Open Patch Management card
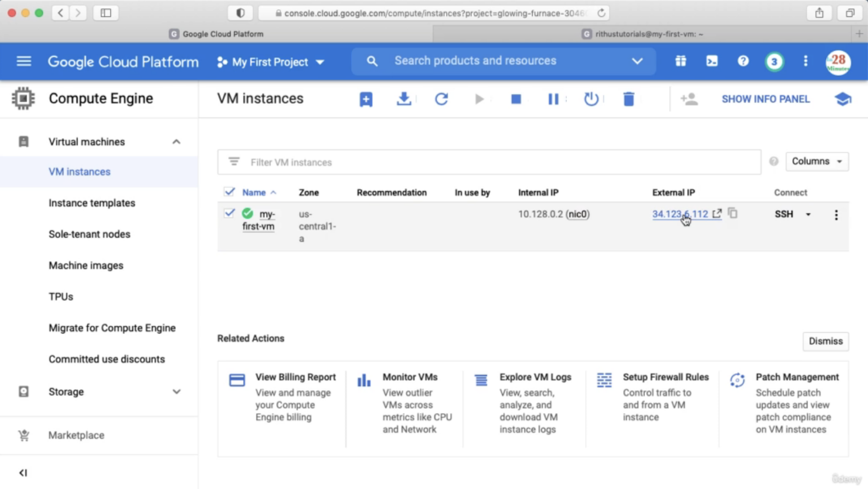The width and height of the screenshot is (868, 489). [x=784, y=403]
